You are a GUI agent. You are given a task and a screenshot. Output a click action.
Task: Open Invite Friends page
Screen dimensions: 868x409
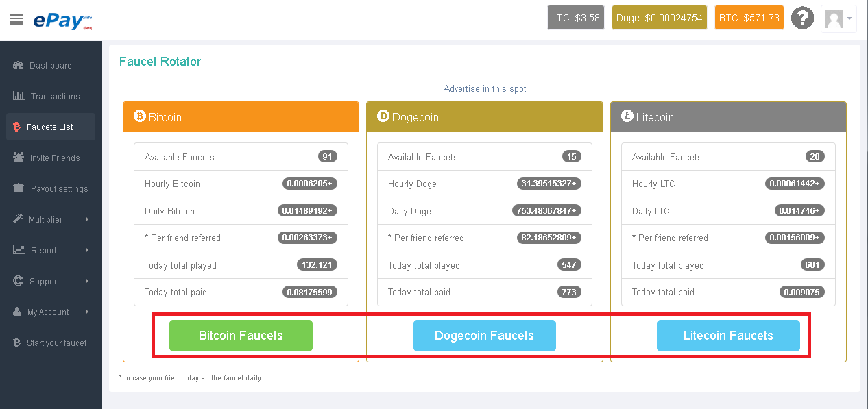51,158
